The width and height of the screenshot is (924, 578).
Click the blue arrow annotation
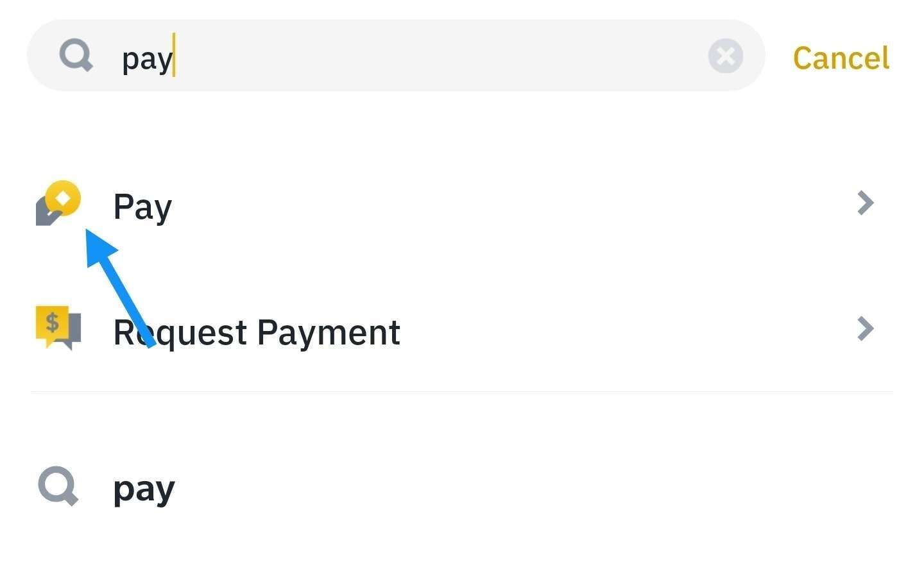(x=119, y=289)
